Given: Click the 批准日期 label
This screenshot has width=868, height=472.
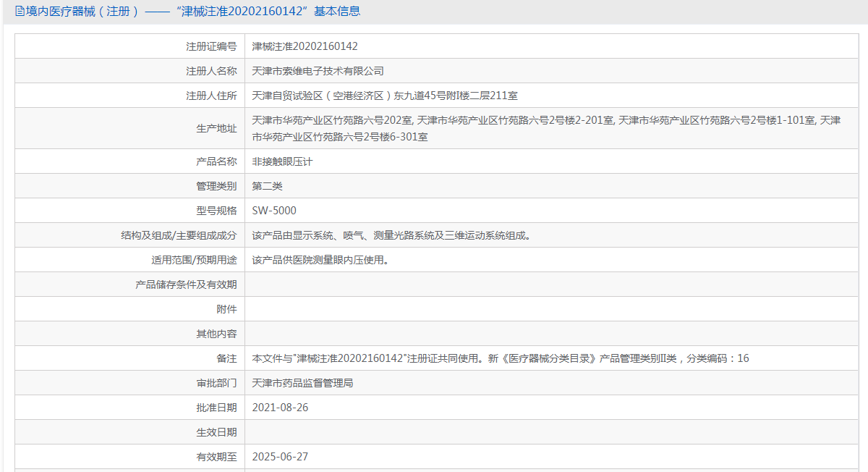Looking at the screenshot, I should pyautogui.click(x=216, y=408).
